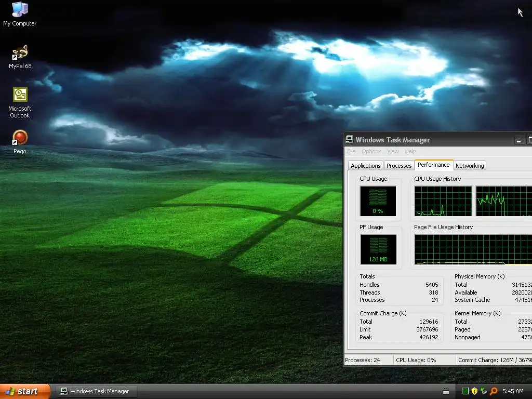Minimize the Windows Task Manager window
This screenshot has height=399, width=532.
click(x=519, y=140)
